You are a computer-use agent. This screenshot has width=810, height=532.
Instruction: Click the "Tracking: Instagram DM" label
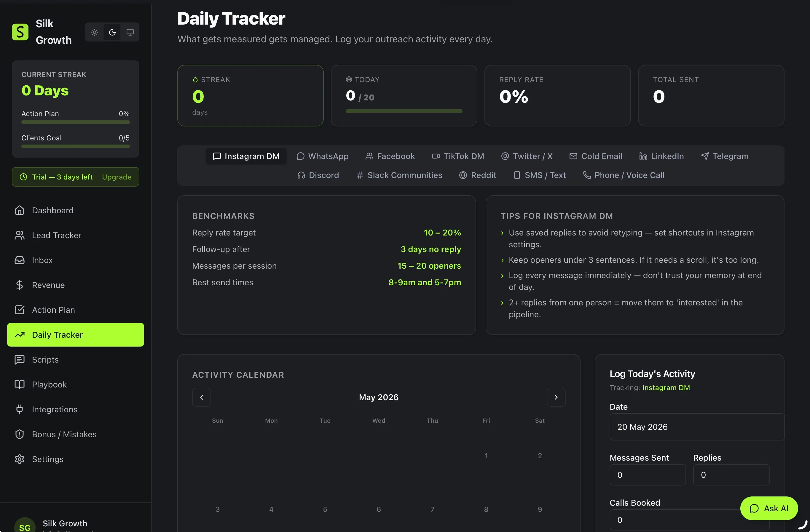click(x=650, y=387)
